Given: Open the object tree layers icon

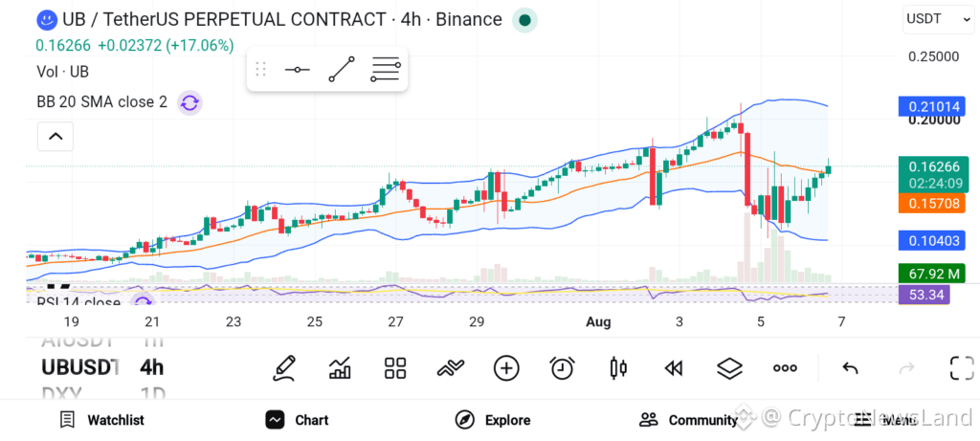Looking at the screenshot, I should point(729,368).
